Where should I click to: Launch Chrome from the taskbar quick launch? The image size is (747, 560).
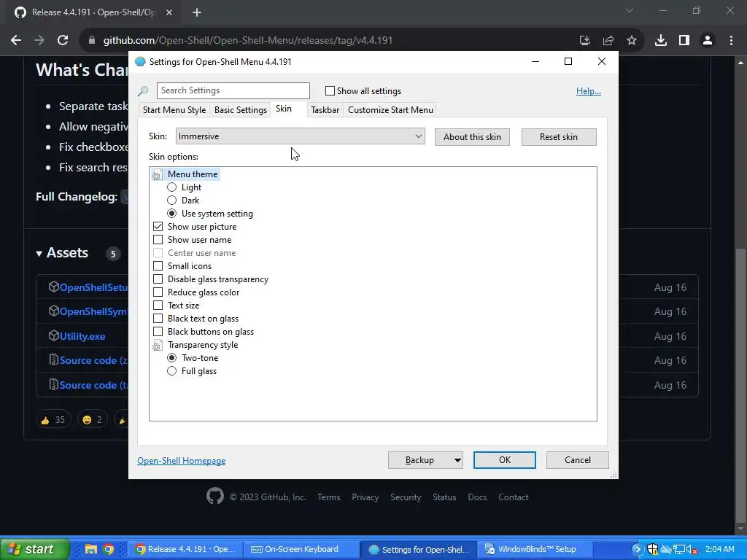pyautogui.click(x=108, y=549)
